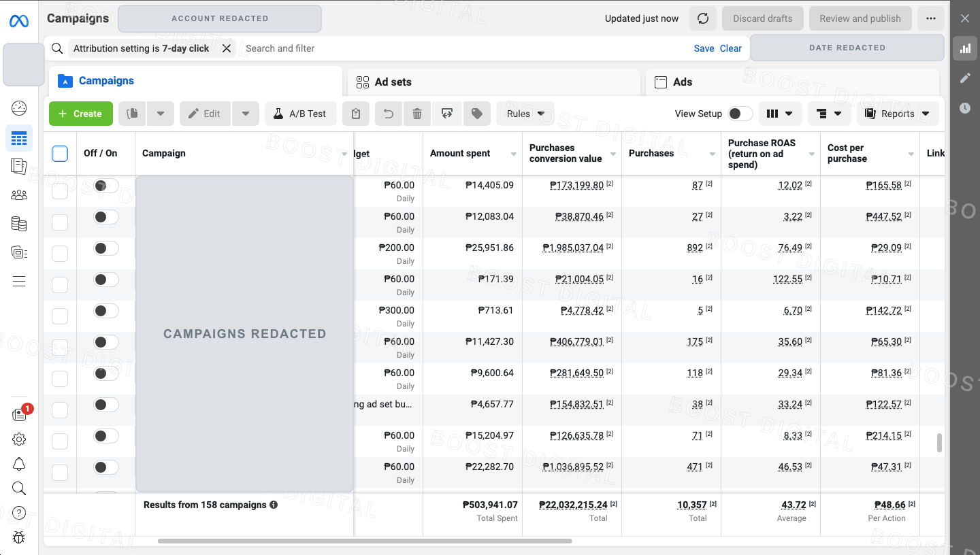Screen dimensions: 980x555
Task: Select the Campaigns table grid icon in sidebar
Action: coord(19,138)
